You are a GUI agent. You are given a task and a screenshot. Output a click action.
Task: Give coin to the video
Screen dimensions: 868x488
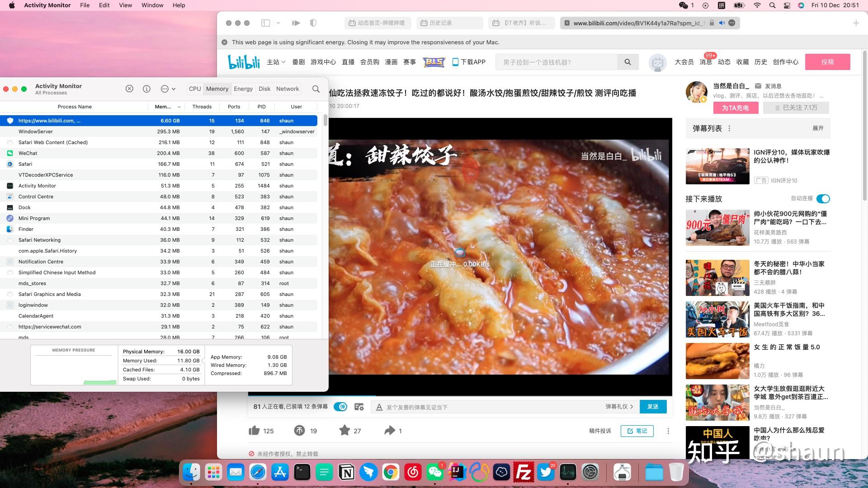pyautogui.click(x=299, y=430)
